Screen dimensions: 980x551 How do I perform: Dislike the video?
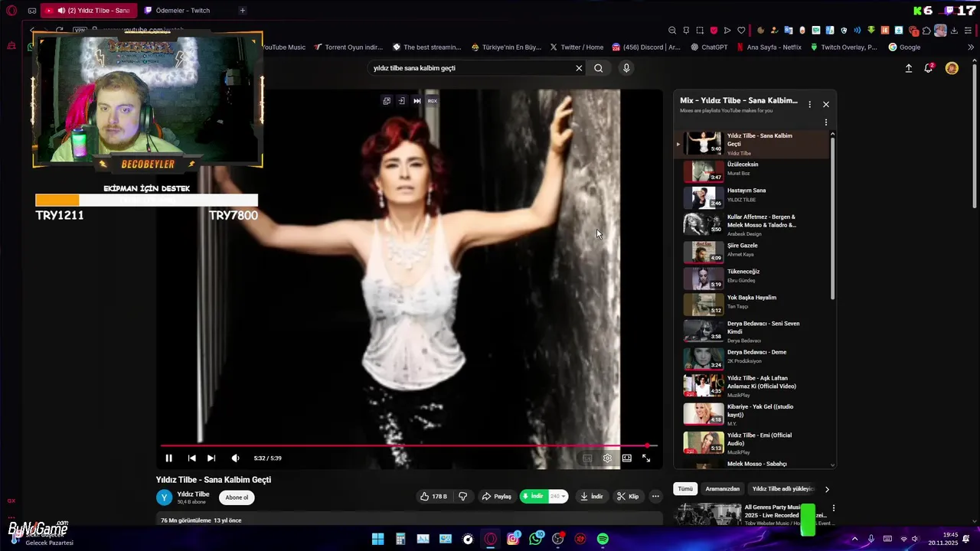(x=462, y=496)
